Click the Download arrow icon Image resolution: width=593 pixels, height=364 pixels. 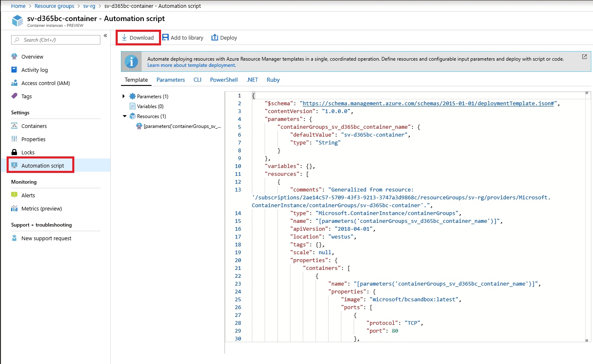point(124,38)
